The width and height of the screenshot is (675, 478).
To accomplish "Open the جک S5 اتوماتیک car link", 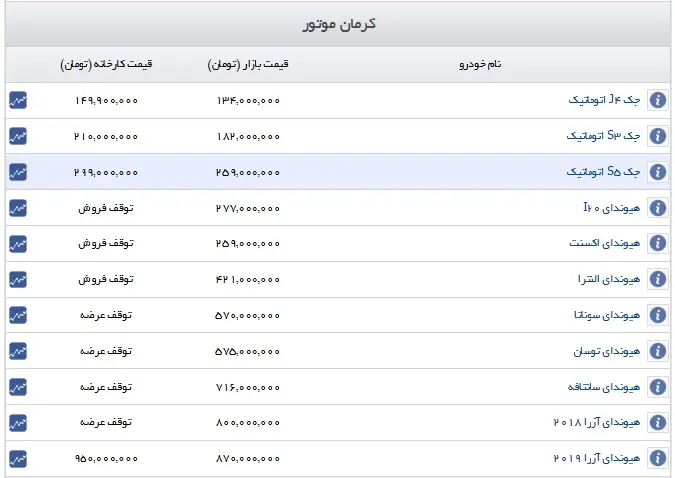I will (x=603, y=172).
